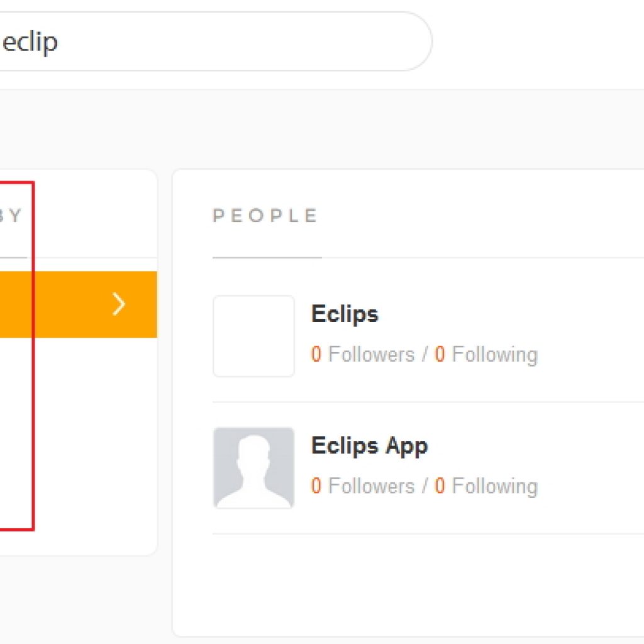Select the highlighted orange filter item
The height and width of the screenshot is (644, 644).
[x=79, y=304]
